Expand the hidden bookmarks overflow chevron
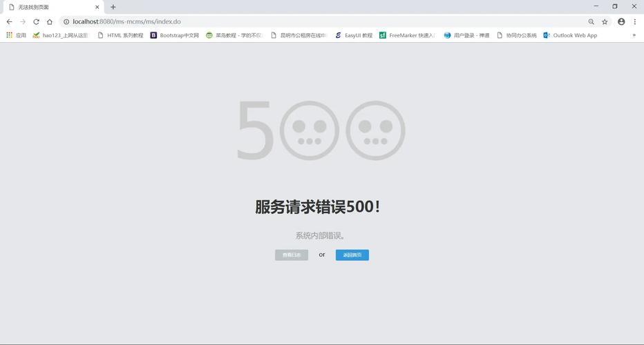Viewport: 644px width, 345px height. click(x=634, y=35)
